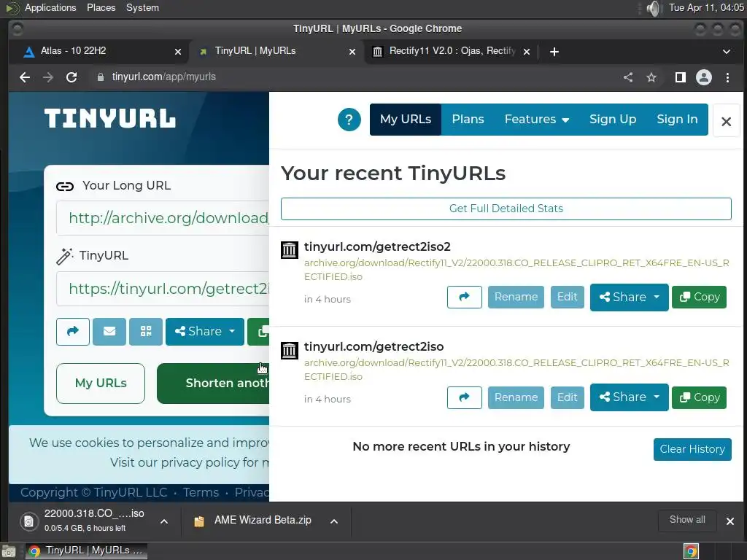Expand options for AME Wizard Beta.zip download

click(x=334, y=521)
